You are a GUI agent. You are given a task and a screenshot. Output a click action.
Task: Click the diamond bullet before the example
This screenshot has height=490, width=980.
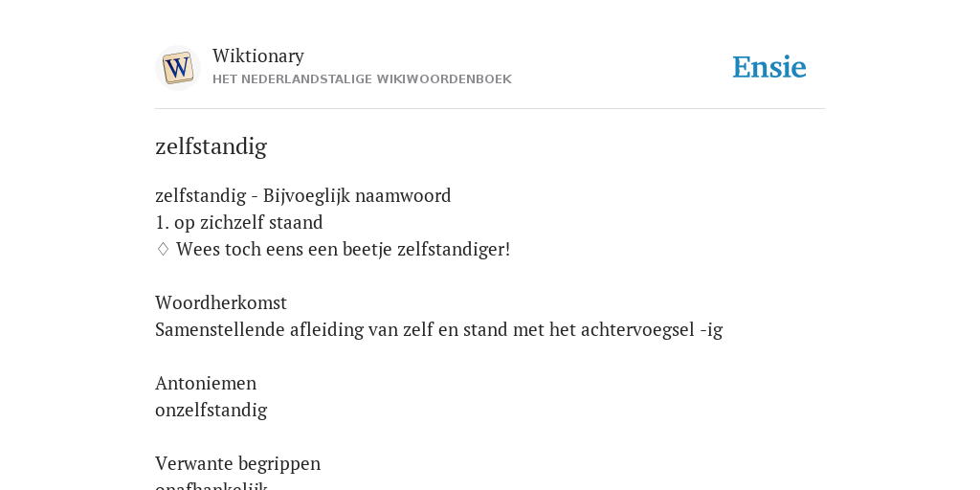click(x=163, y=250)
